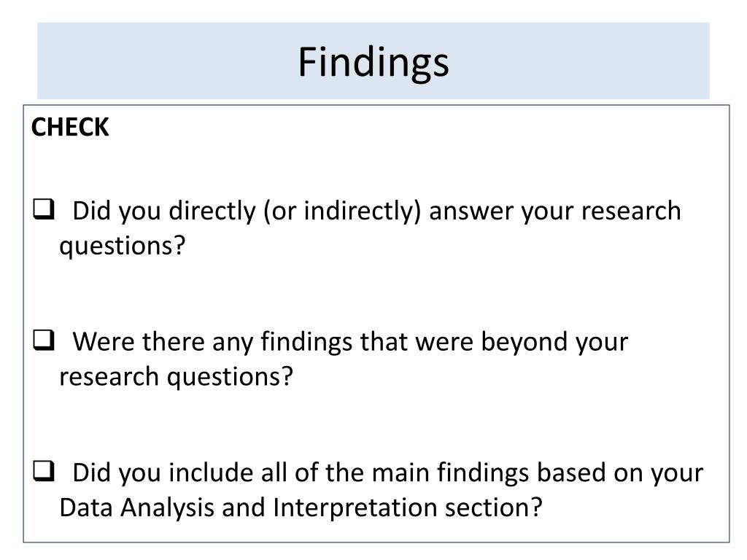747x560 pixels.
Task: Click the word 'Interpretation' in last bullet
Action: pyautogui.click(x=355, y=507)
